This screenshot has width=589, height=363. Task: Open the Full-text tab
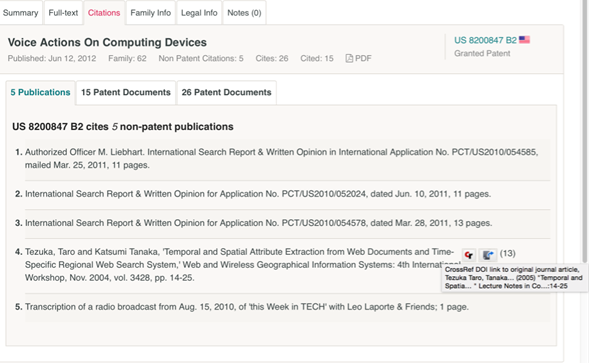pos(63,13)
